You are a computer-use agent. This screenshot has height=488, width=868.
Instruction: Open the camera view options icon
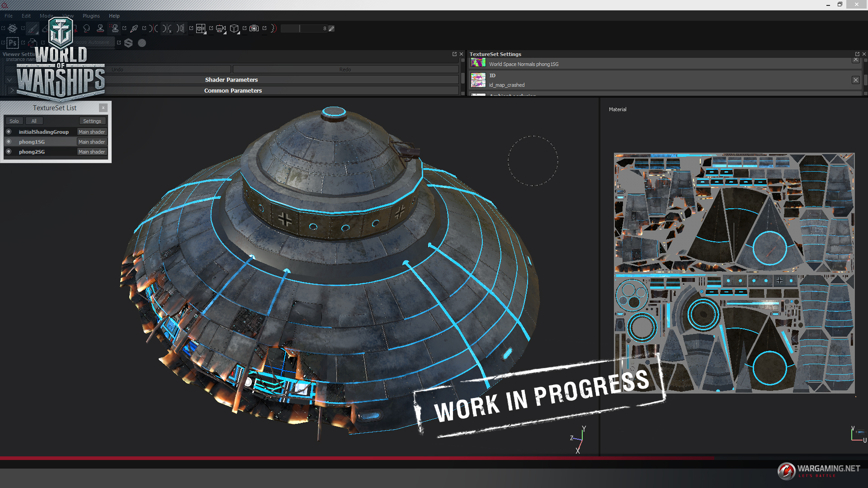click(x=221, y=28)
